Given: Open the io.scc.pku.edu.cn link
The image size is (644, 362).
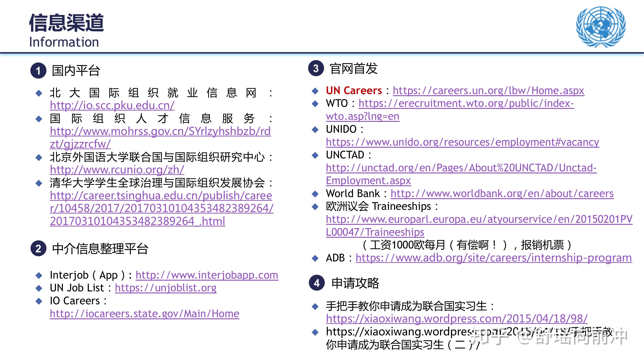Looking at the screenshot, I should pos(112,105).
